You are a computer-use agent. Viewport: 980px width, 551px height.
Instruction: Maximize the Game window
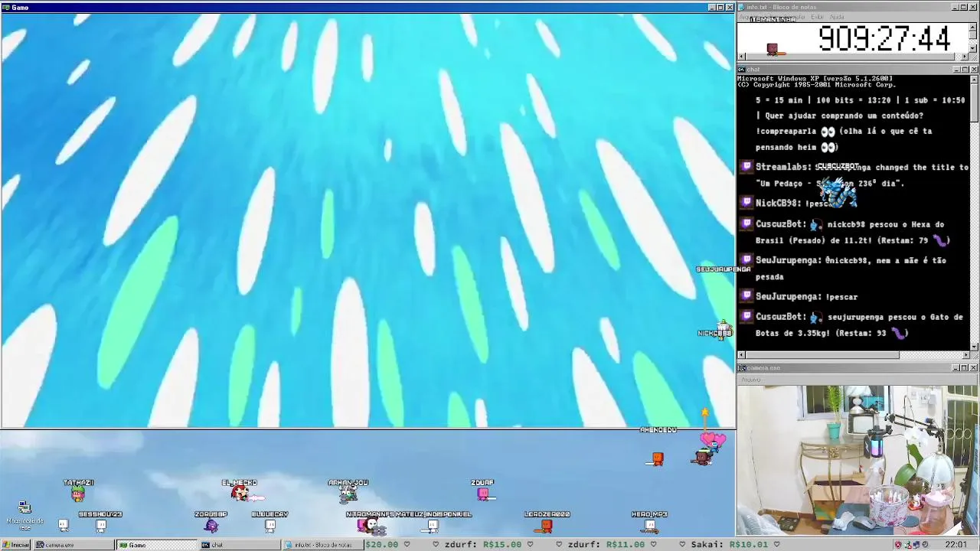coord(720,8)
